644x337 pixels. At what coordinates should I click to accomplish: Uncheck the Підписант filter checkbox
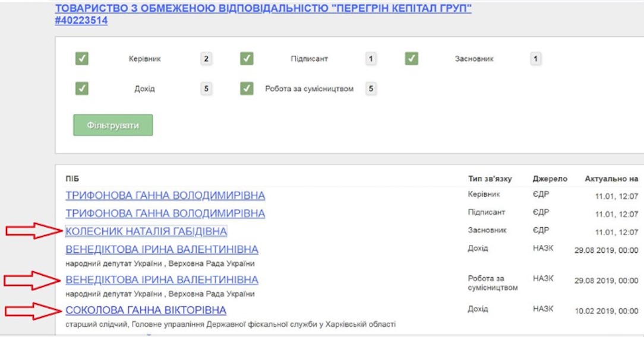click(x=247, y=59)
